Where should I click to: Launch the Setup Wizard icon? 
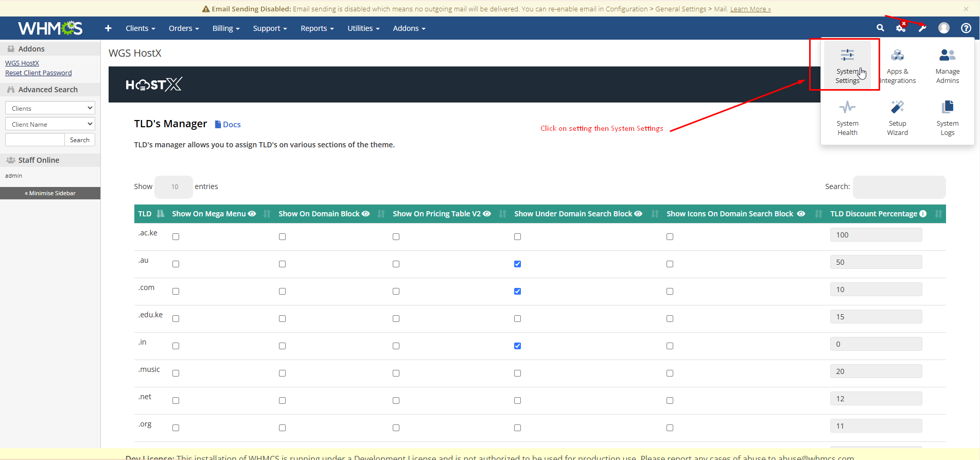(x=897, y=117)
